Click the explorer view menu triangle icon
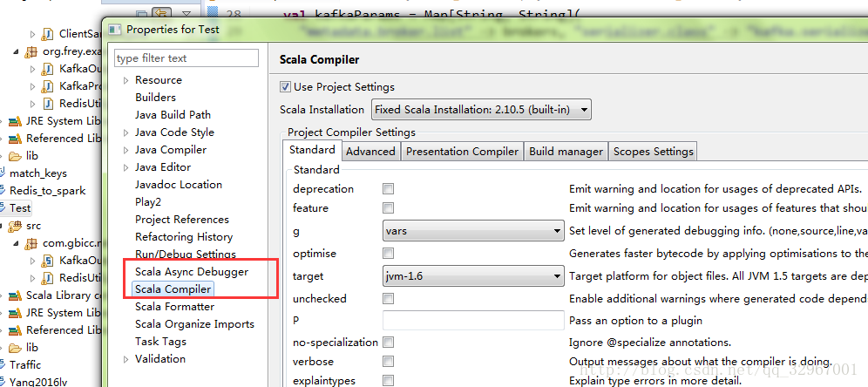This screenshot has width=868, height=387. pos(186,13)
